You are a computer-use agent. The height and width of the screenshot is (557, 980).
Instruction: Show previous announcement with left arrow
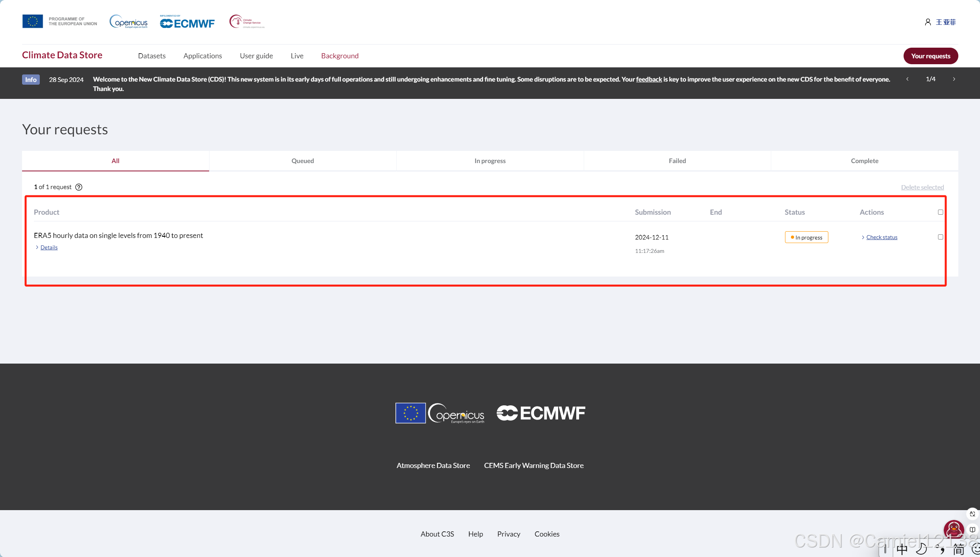click(x=908, y=79)
